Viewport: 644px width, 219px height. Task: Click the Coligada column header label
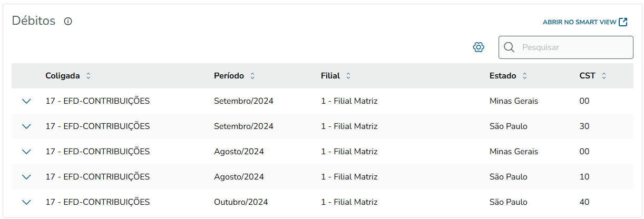coord(63,76)
